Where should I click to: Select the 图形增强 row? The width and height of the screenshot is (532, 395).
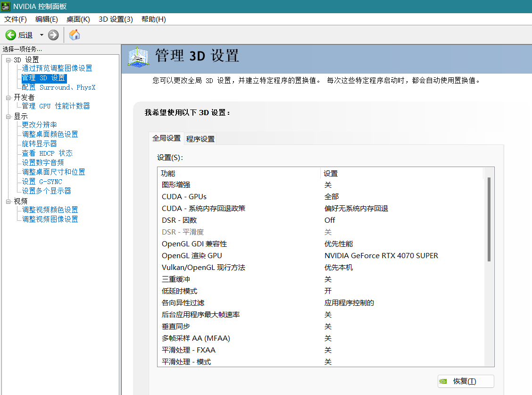(321, 185)
